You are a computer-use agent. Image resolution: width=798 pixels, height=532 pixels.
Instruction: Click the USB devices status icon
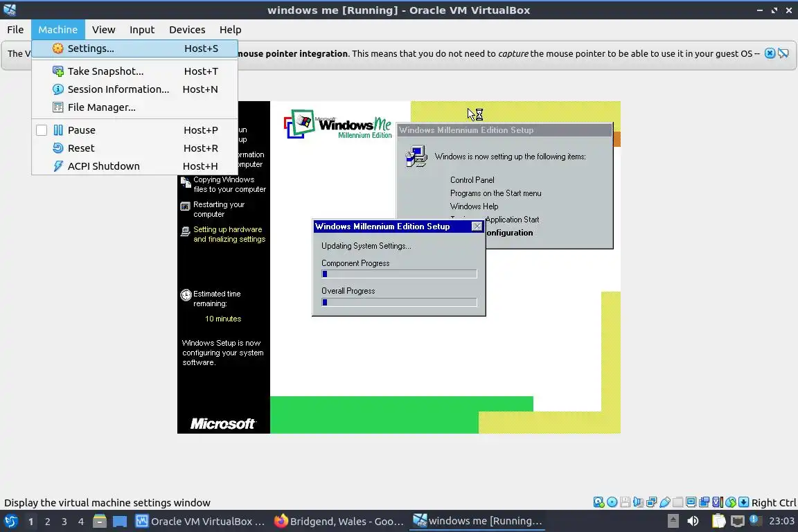click(665, 502)
